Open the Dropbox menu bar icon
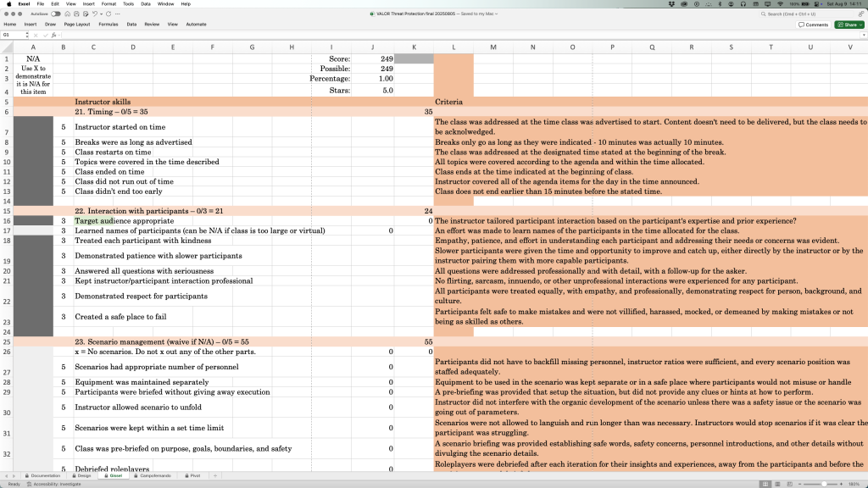This screenshot has height=488, width=868. coord(671,4)
